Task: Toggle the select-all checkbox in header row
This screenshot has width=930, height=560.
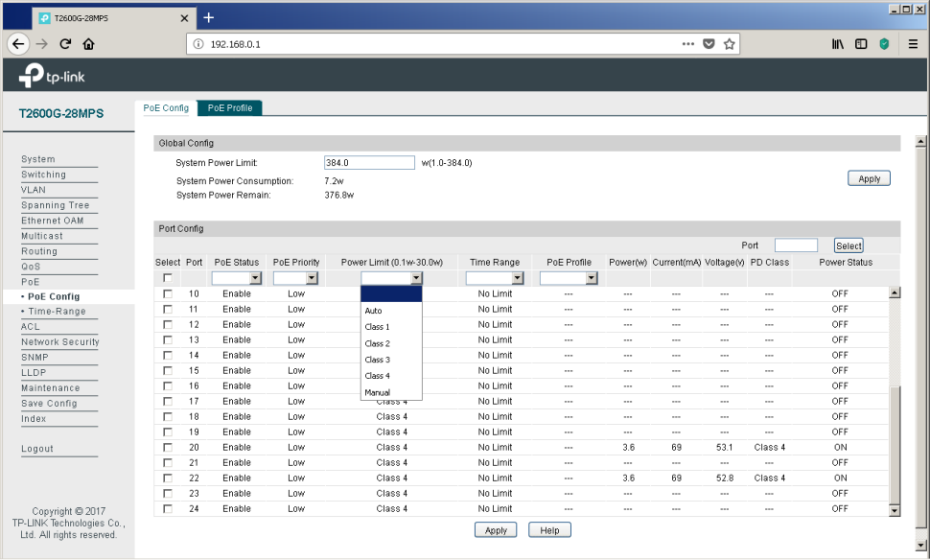Action: [168, 278]
